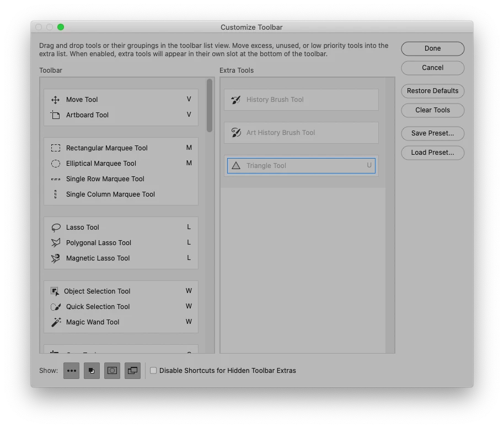Click the Triangle Tool icon
The image size is (504, 428).
[236, 166]
